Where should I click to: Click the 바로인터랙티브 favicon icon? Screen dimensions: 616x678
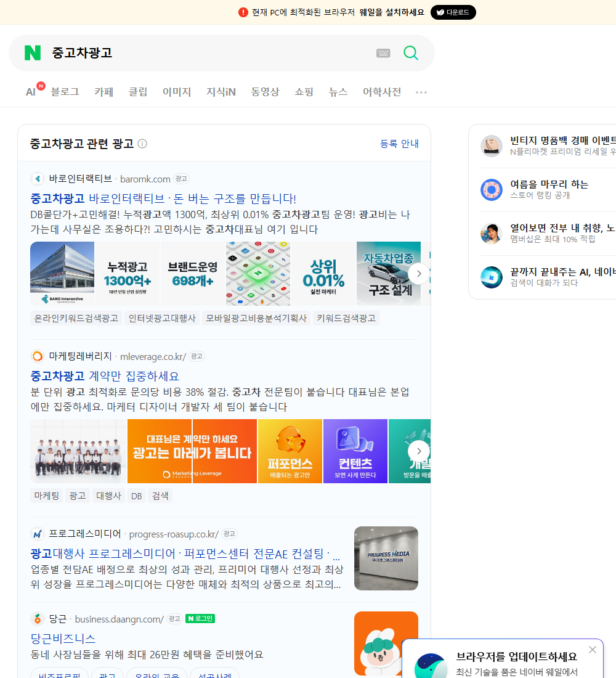pos(38,179)
